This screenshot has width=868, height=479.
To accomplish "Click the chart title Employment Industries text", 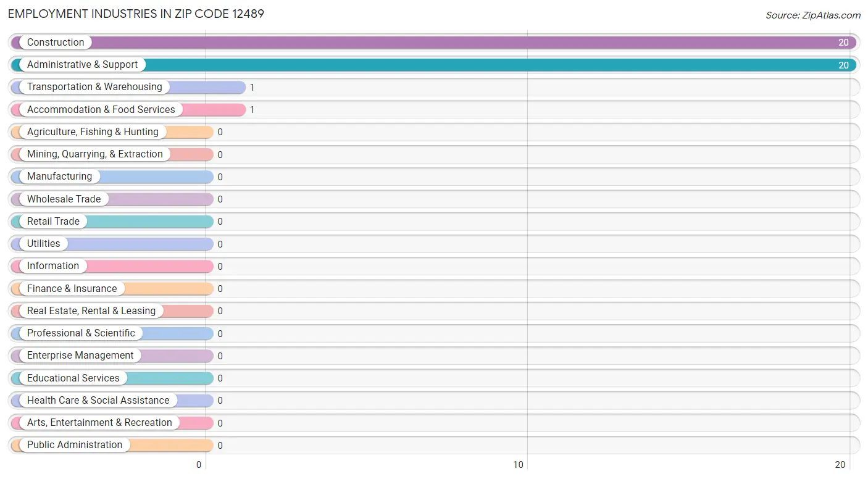I will point(136,14).
